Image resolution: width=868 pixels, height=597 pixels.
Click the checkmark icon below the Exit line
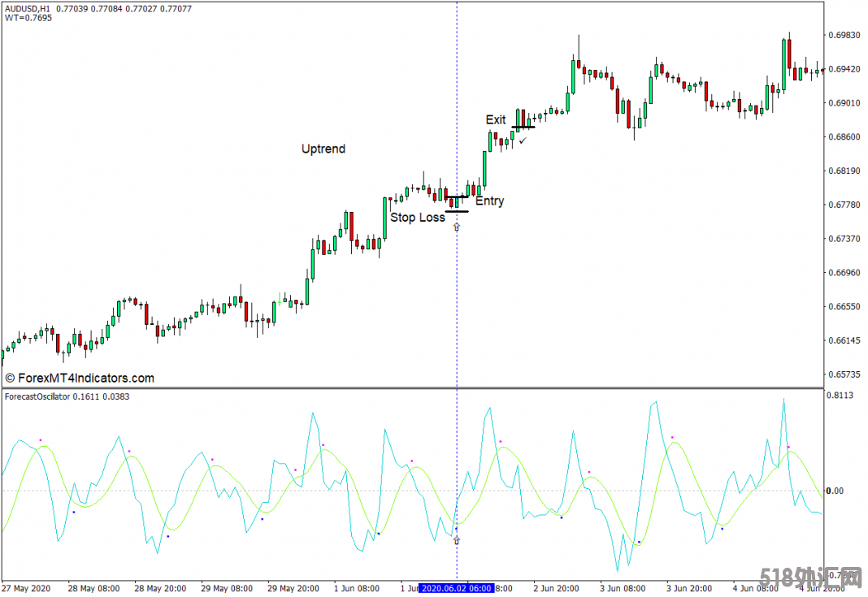[523, 141]
